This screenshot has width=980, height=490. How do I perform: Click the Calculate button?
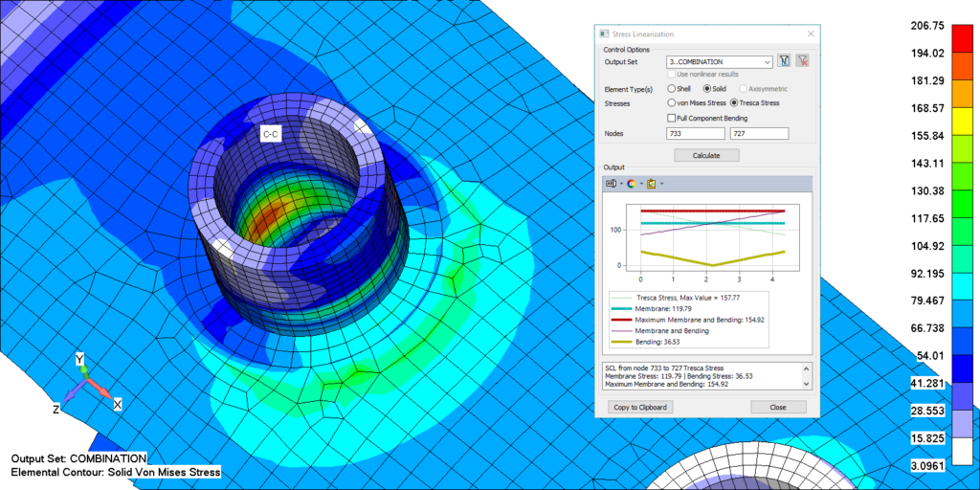pos(706,155)
